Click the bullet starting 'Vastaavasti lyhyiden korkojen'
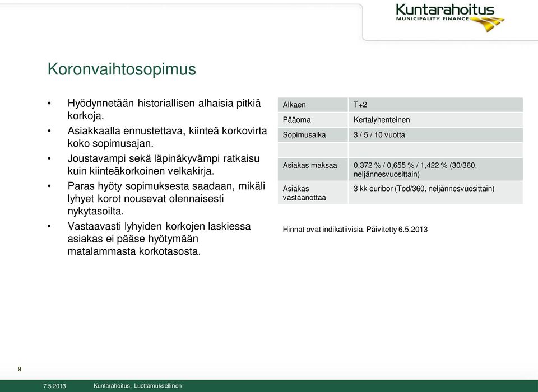The height and width of the screenshot is (392, 538). click(159, 239)
